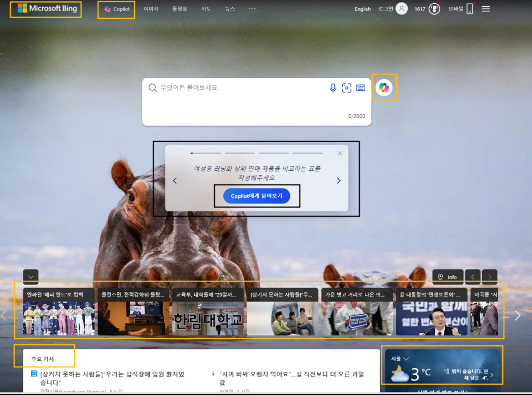Viewport: 532px width, 395px height.
Task: Show next Copilot suggestion
Action: point(339,181)
